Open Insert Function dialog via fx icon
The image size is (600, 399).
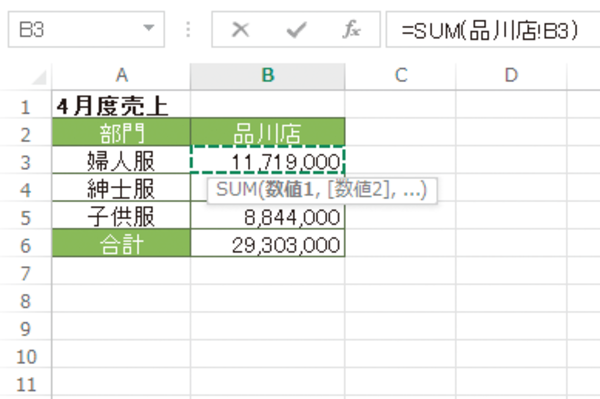351,29
